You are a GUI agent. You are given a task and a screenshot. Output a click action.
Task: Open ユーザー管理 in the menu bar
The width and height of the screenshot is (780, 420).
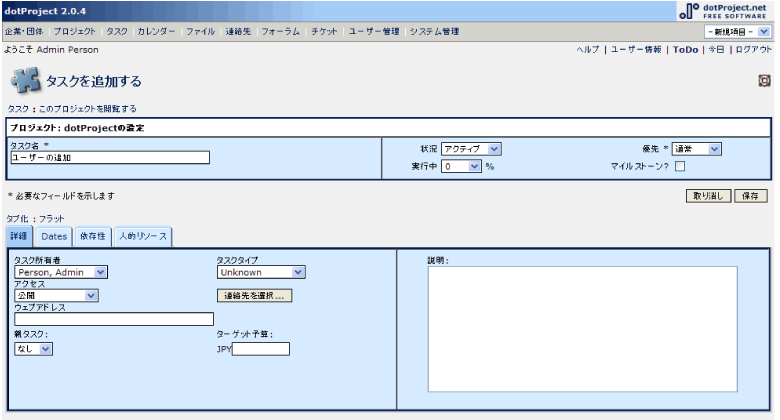374,31
